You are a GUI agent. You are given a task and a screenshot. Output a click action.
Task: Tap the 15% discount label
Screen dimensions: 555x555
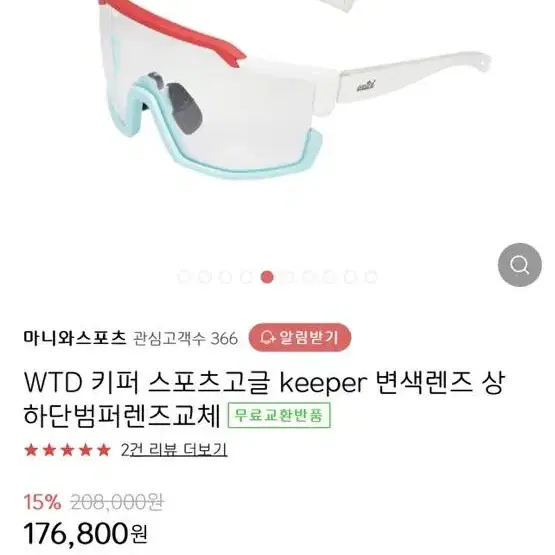click(x=42, y=502)
